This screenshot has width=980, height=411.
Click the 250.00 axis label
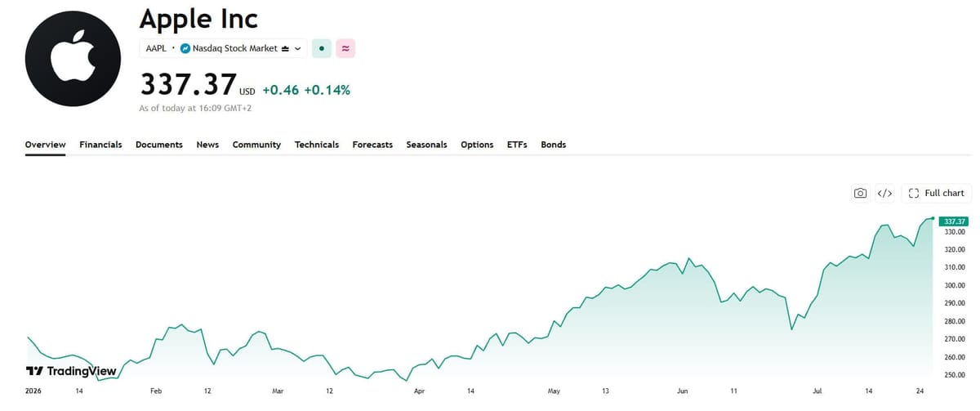coord(955,375)
